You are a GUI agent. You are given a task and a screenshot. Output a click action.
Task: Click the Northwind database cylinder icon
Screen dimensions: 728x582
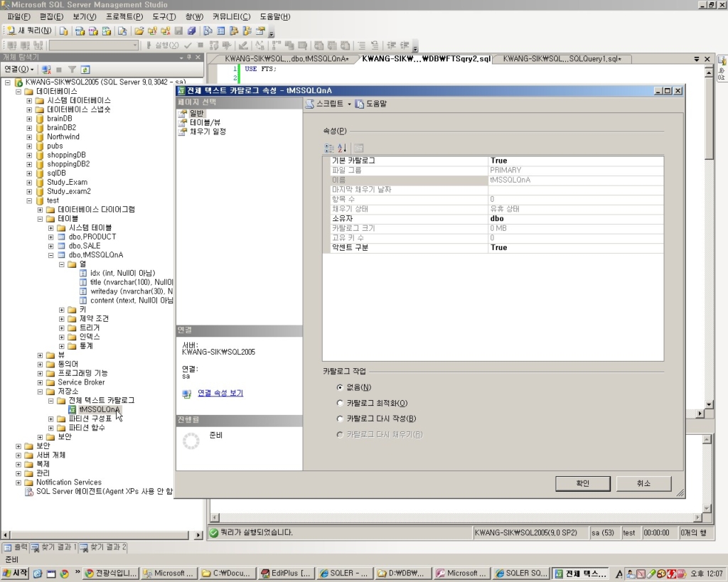click(40, 137)
